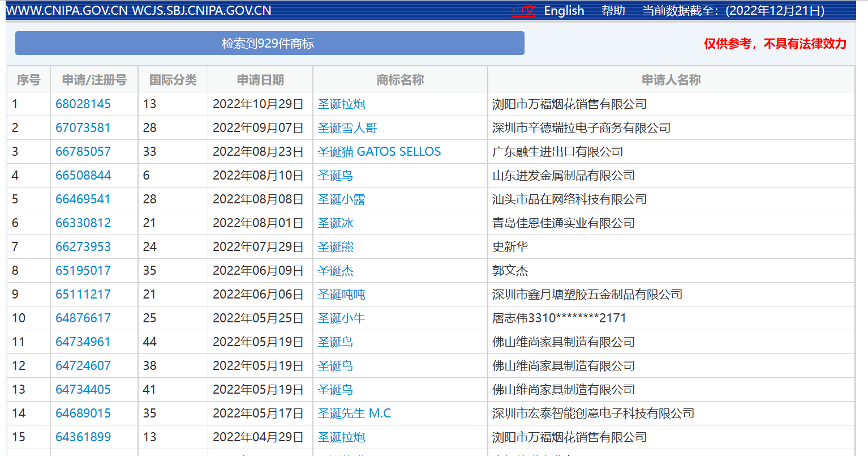Open trademark 圣诞猫 GATOS SELLOS

[x=379, y=152]
